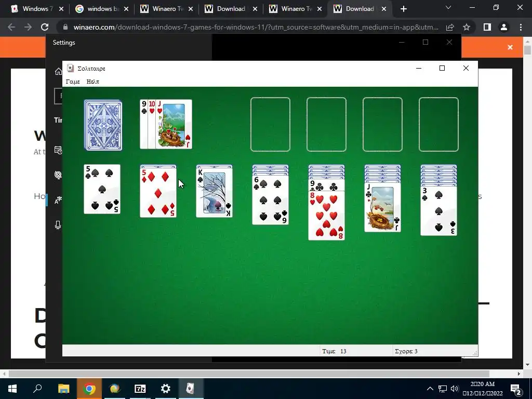This screenshot has width=532, height=399.
Task: Draw from the face-down stock deck
Action: coord(103,125)
